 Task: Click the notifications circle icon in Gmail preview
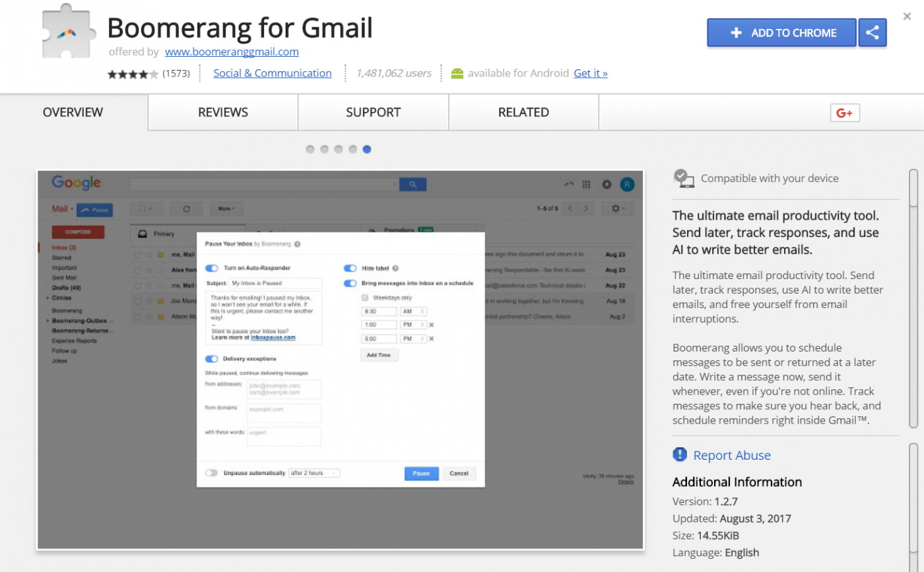point(607,185)
